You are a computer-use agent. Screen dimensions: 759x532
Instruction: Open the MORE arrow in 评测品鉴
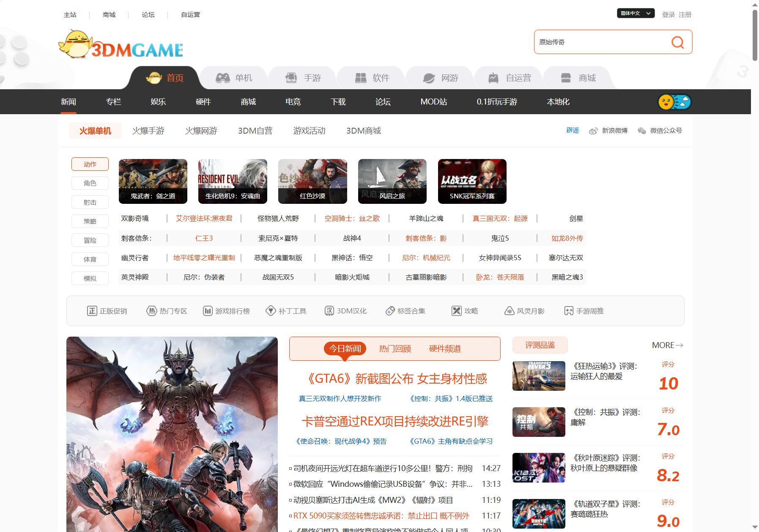(668, 345)
